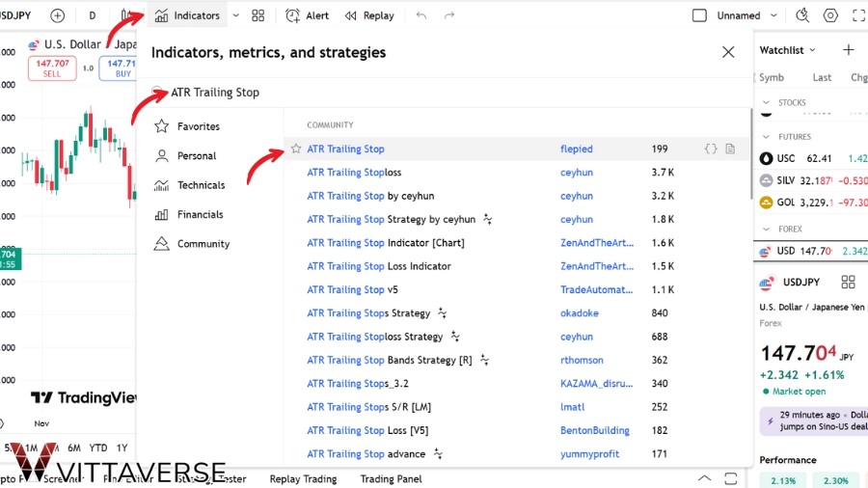The height and width of the screenshot is (488, 868).
Task: Click the undo arrow icon
Action: [x=421, y=15]
